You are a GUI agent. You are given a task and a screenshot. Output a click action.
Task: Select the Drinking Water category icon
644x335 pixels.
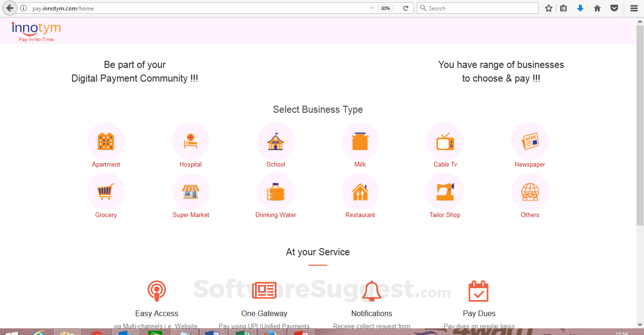pyautogui.click(x=275, y=192)
